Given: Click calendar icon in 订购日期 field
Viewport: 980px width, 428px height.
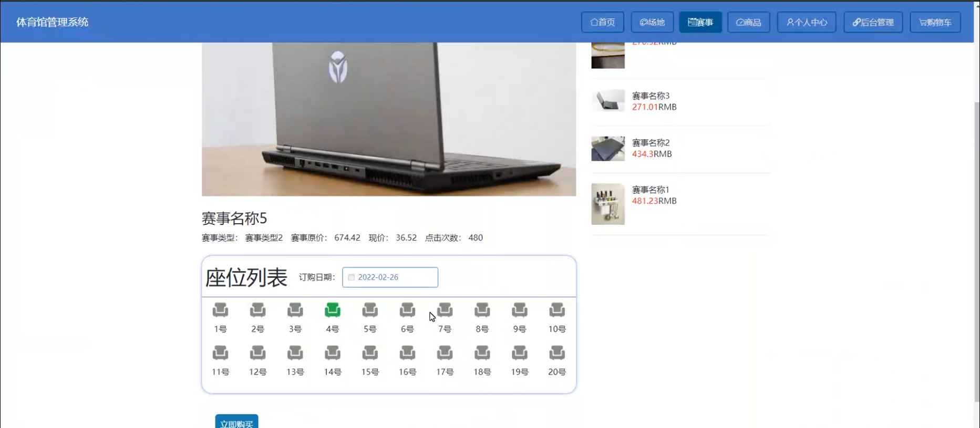Looking at the screenshot, I should [352, 277].
